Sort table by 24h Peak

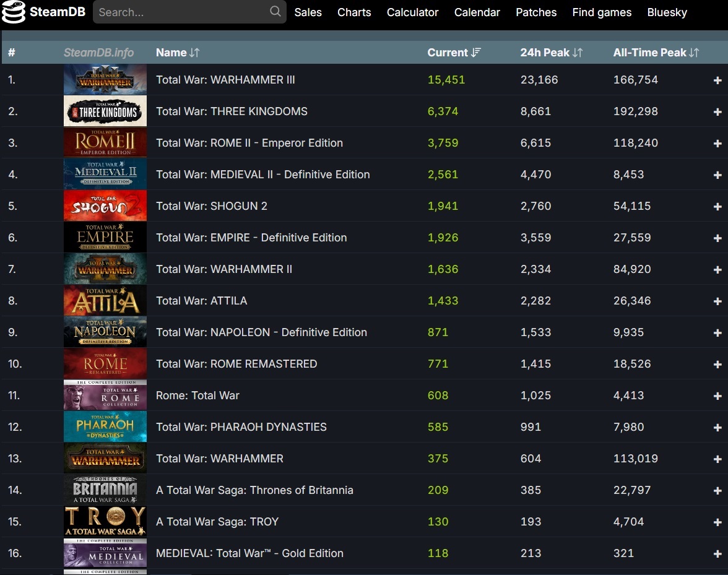point(552,53)
